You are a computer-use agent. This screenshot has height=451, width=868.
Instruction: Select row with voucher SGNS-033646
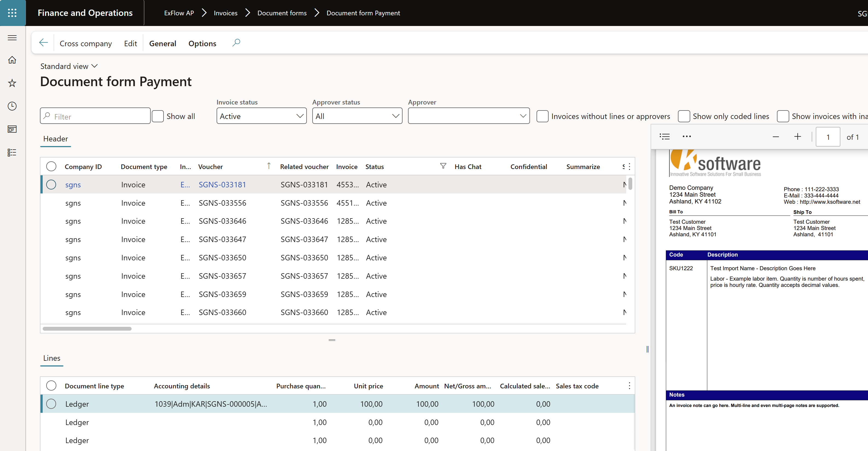pos(333,221)
